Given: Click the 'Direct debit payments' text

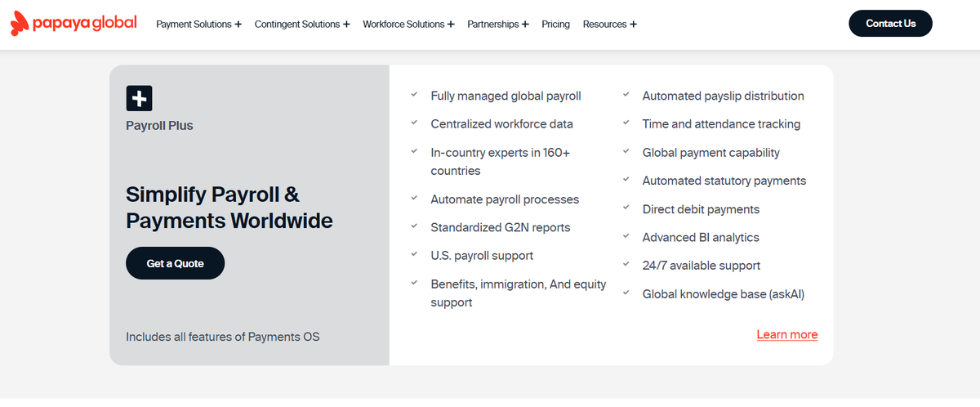Looking at the screenshot, I should [701, 209].
